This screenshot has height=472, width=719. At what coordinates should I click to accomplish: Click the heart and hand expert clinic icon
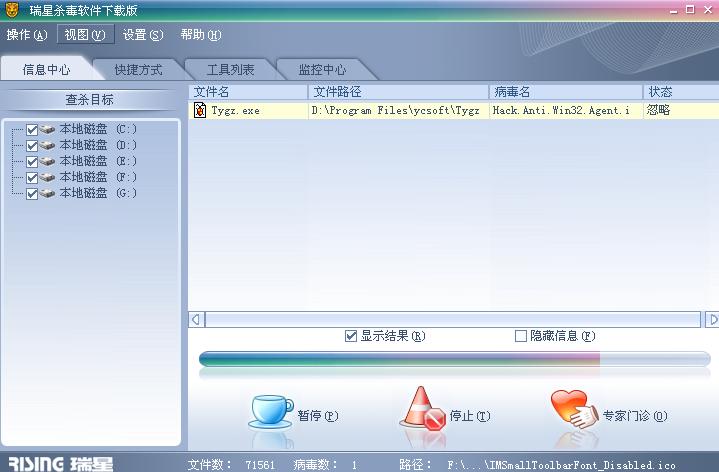[575, 410]
